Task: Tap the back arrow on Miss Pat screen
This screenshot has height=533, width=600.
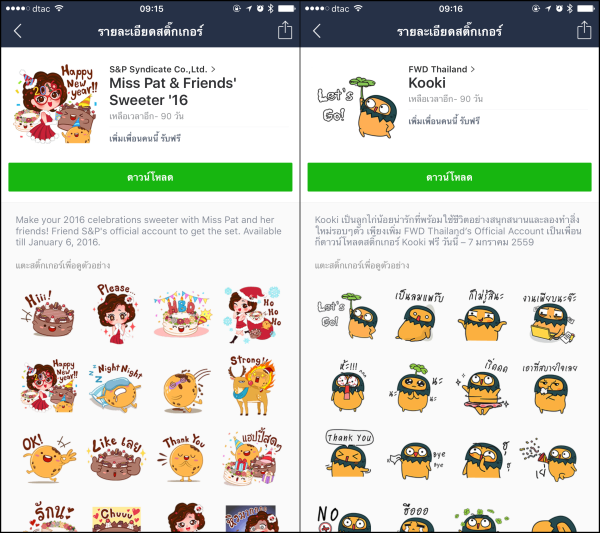Action: point(18,31)
